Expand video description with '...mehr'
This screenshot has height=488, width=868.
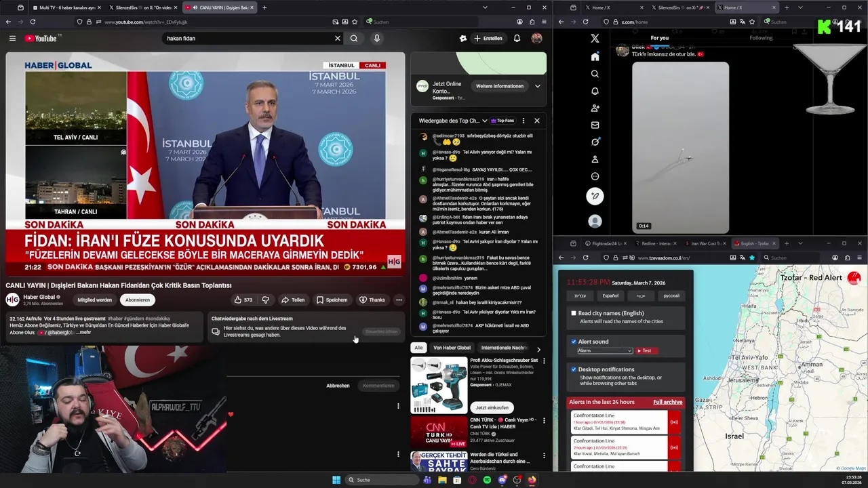click(84, 332)
